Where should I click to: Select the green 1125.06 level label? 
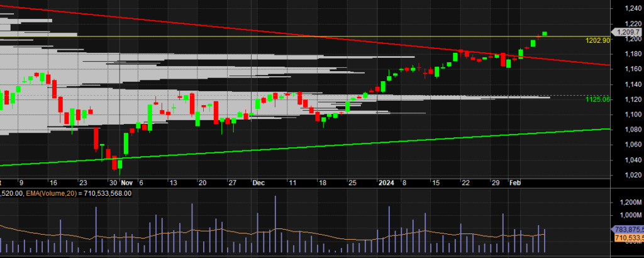pos(597,99)
